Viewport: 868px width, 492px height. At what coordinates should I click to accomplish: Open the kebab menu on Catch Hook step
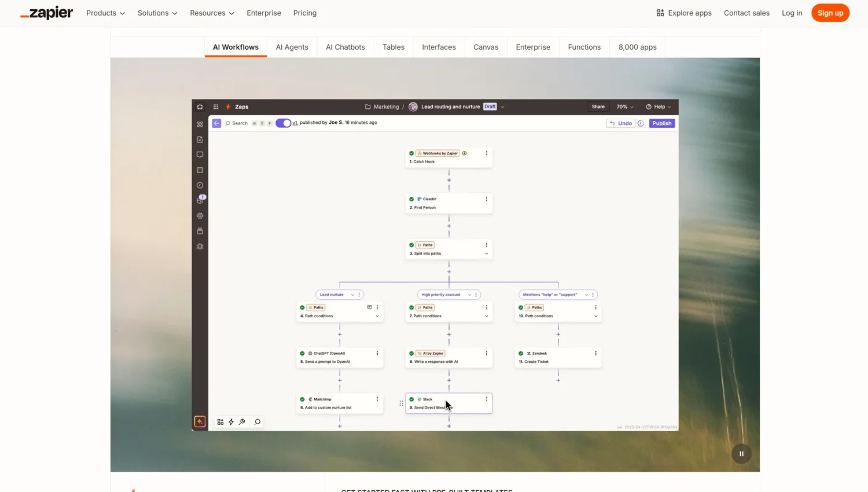coord(486,153)
